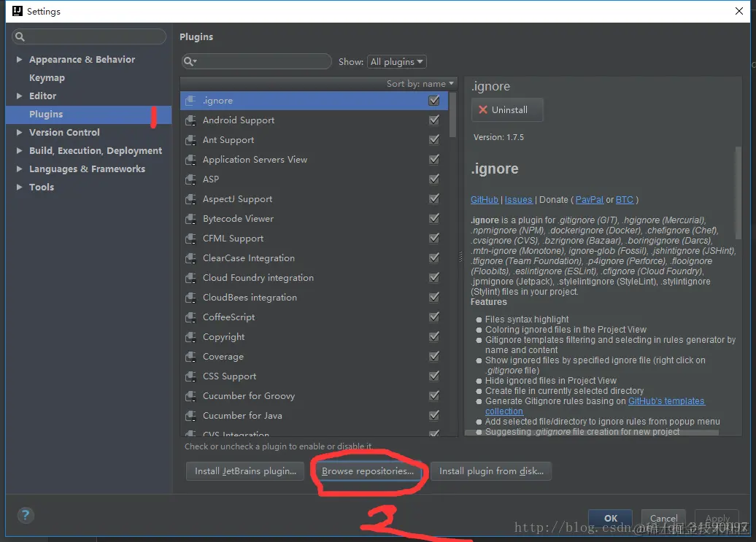756x542 pixels.
Task: Disable the CSS Support checkbox
Action: pos(434,376)
